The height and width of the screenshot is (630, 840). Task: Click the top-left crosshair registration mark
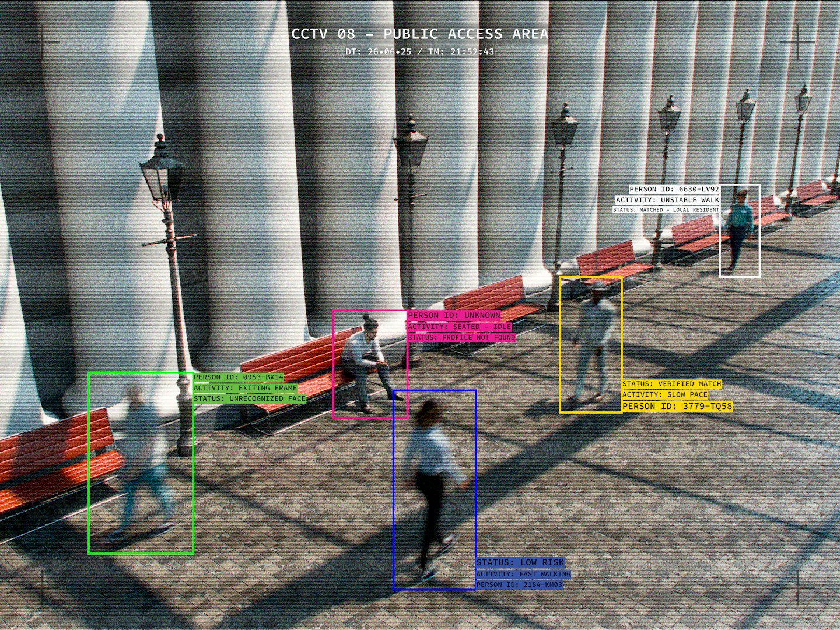pyautogui.click(x=43, y=43)
